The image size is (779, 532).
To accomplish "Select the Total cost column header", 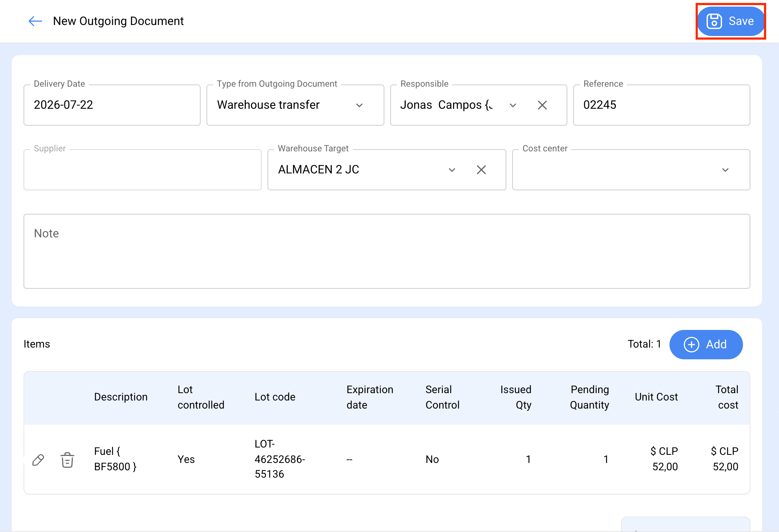I will pyautogui.click(x=727, y=397).
